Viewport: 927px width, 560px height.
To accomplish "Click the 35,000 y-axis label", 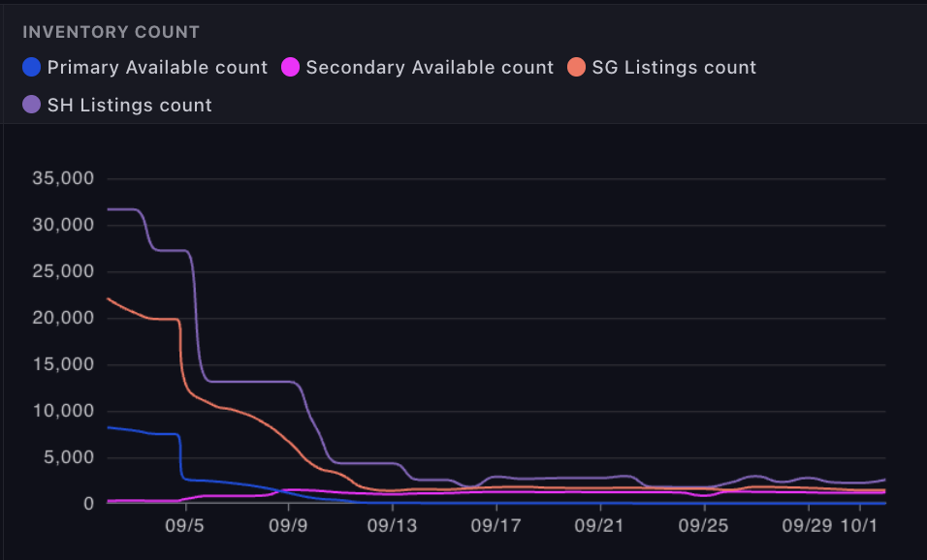I will coord(62,178).
